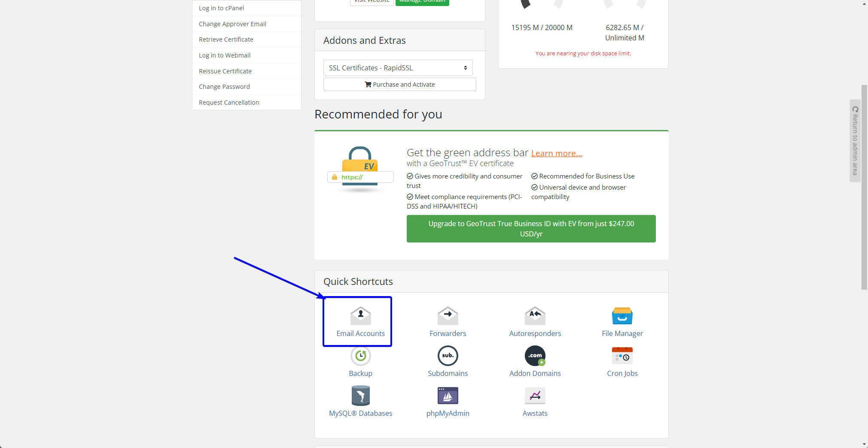Launch phpMyAdmin from shortcuts
The width and height of the screenshot is (868, 448).
pos(448,396)
